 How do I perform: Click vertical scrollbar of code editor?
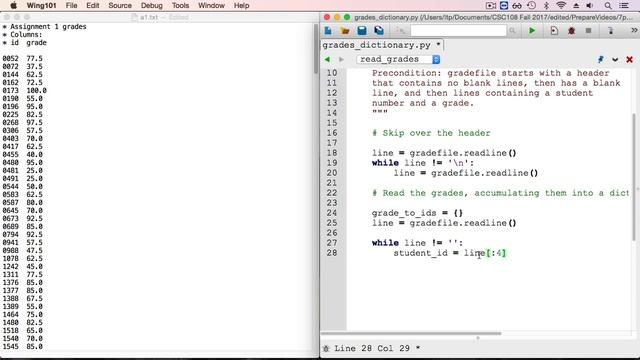pos(634,176)
